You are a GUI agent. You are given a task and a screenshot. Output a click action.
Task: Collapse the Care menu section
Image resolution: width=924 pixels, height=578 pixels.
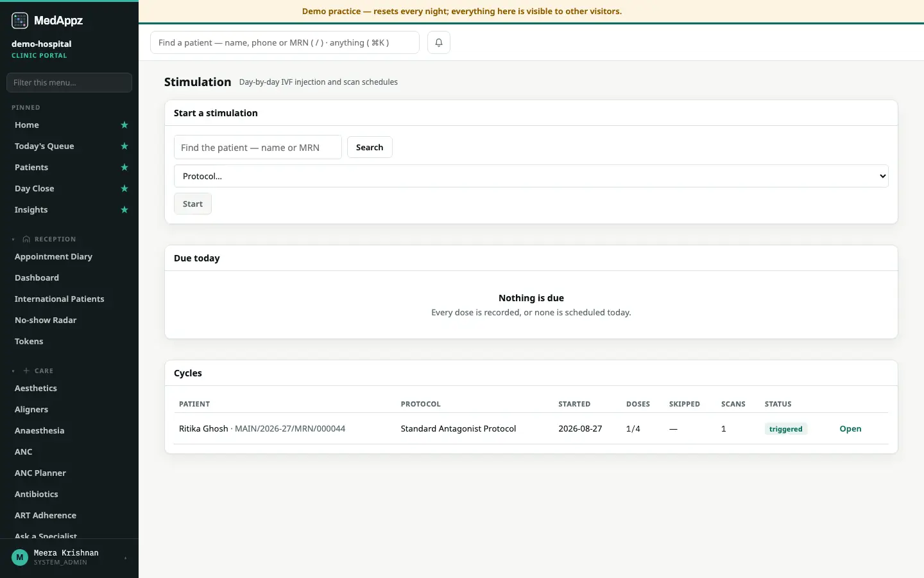tap(13, 371)
